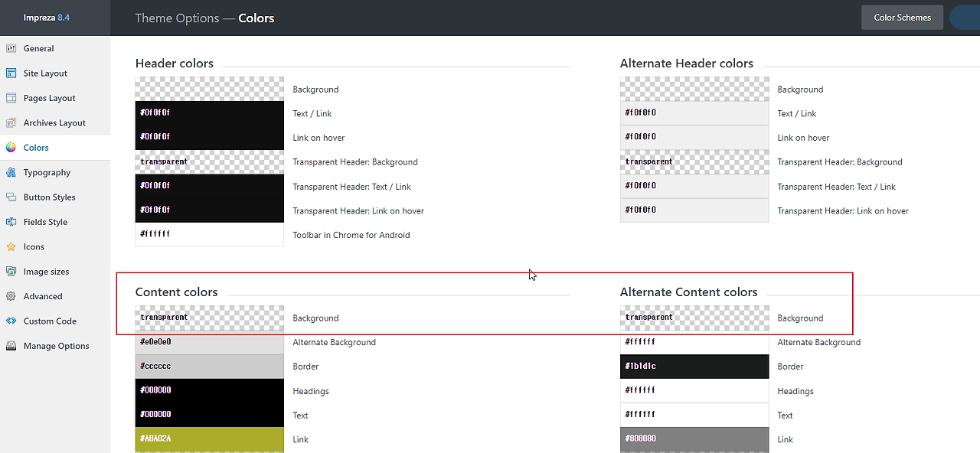Click the Button Styles sidebar icon

pos(11,197)
